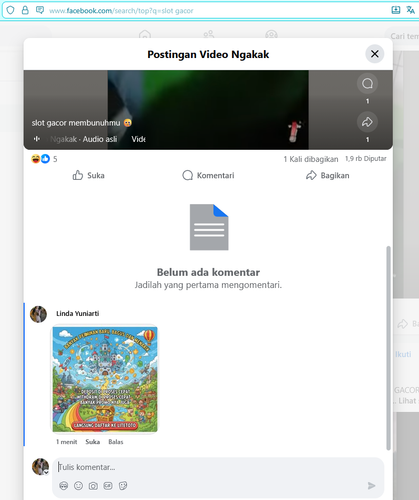
Task: Click the Suka like button
Action: pyautogui.click(x=89, y=175)
